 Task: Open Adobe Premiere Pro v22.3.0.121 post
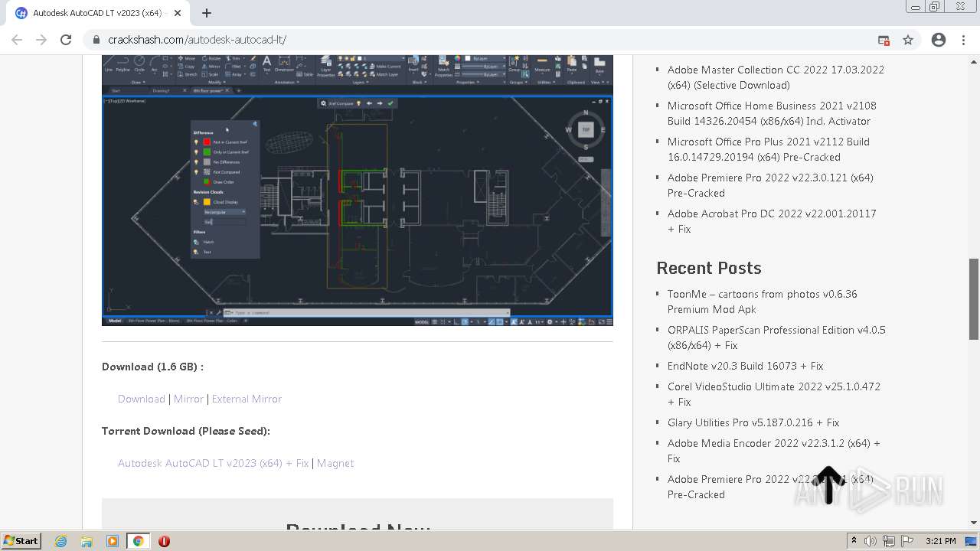(770, 185)
